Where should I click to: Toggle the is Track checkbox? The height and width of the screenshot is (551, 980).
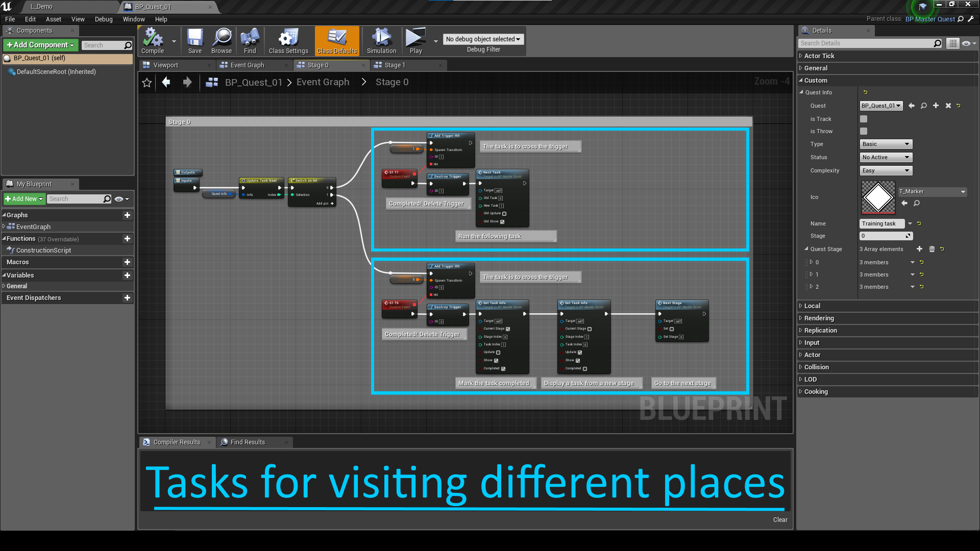point(864,119)
